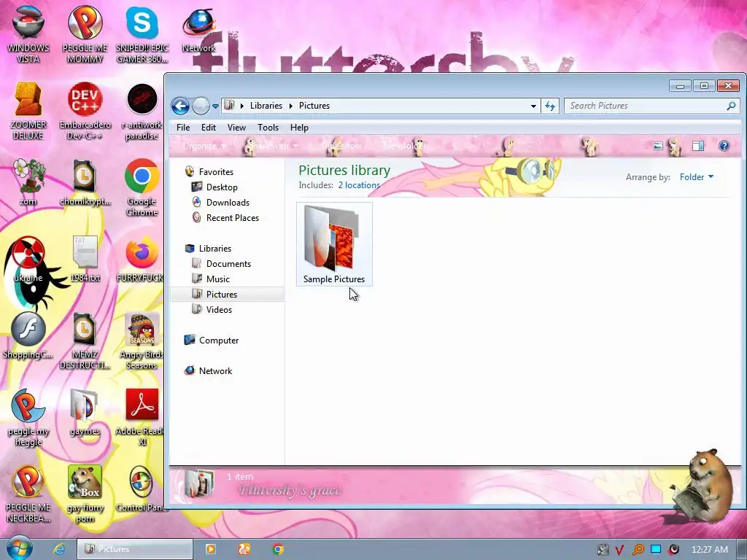Select MEMZ DESTRUCTI... desktop icon
The height and width of the screenshot is (560, 747).
click(x=85, y=341)
